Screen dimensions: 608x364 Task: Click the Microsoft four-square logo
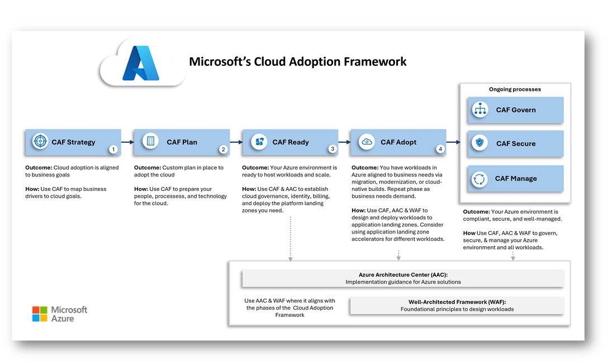click(x=40, y=314)
